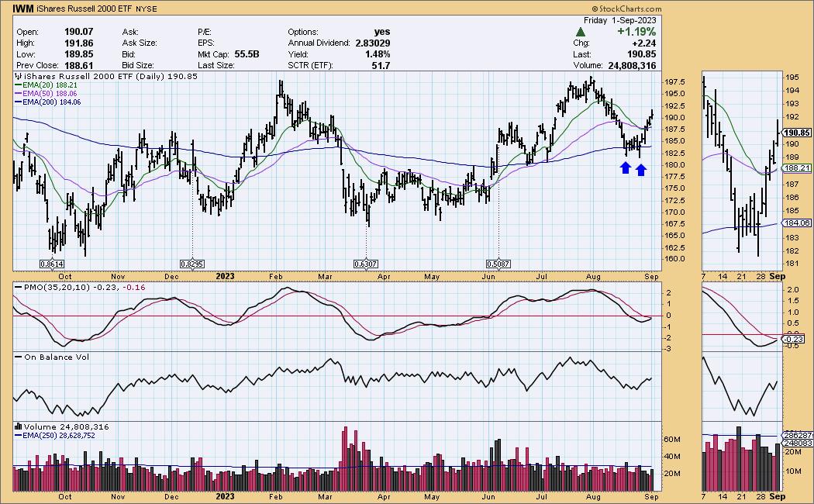
Task: Click the 184.06 EMA tag on zoomed chart
Action: point(796,223)
